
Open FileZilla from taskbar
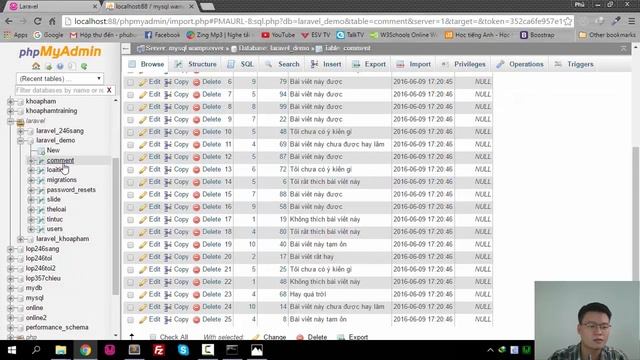click(x=159, y=350)
